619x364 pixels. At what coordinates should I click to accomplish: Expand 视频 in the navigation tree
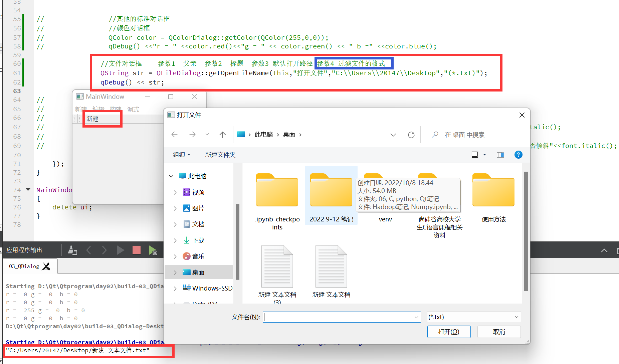175,192
